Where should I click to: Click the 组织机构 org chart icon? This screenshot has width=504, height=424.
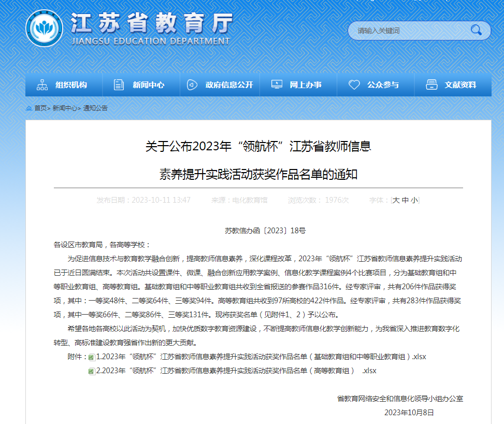click(42, 85)
